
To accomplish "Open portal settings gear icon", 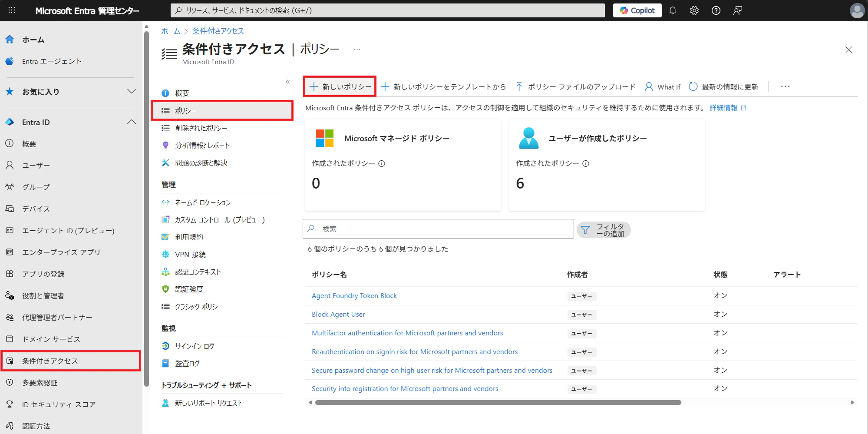I will 694,10.
